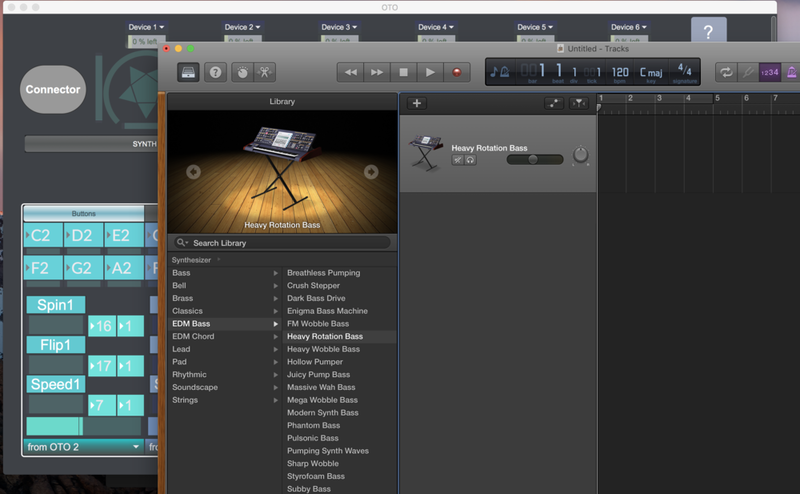Click the Play transport button
Viewport: 800px width, 494px height.
[430, 72]
